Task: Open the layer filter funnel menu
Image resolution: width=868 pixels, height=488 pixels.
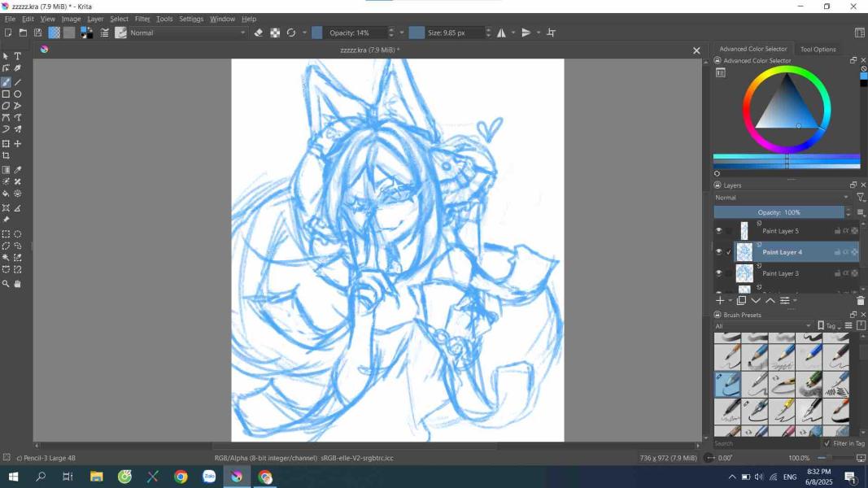Action: point(861,198)
